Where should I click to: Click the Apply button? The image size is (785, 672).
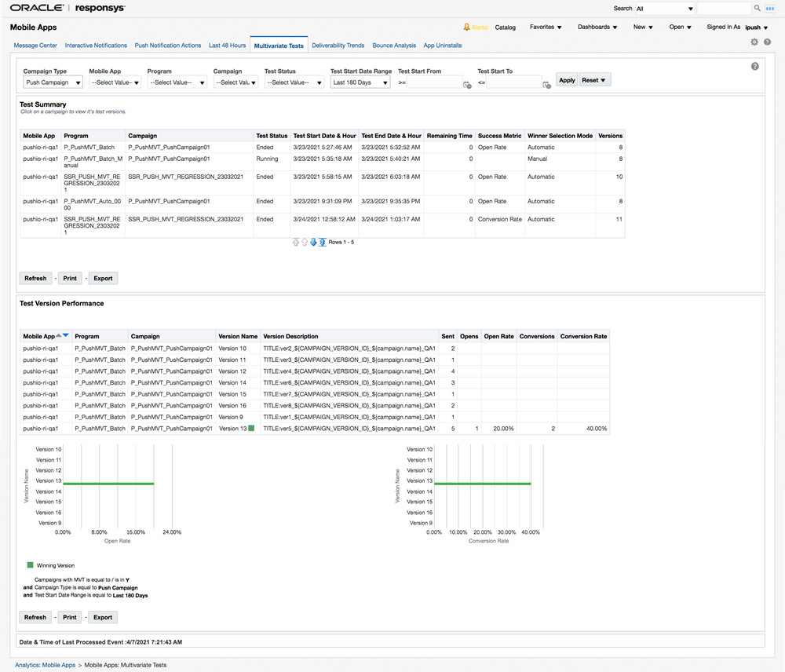click(x=567, y=80)
